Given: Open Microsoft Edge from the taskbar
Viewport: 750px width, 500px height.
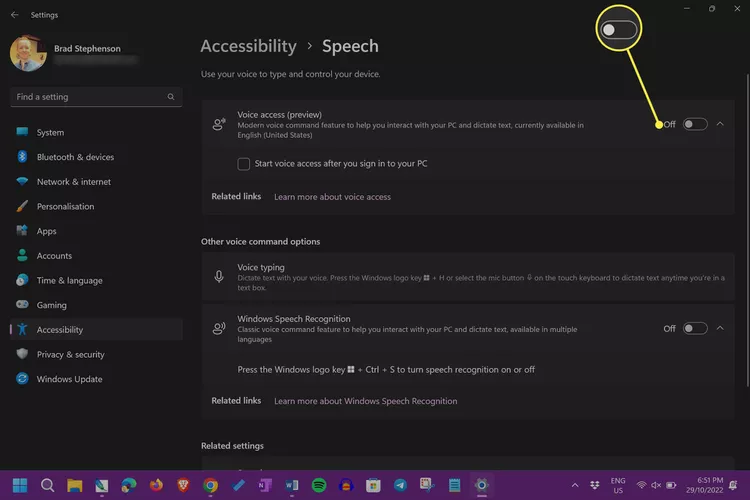Looking at the screenshot, I should [128, 485].
